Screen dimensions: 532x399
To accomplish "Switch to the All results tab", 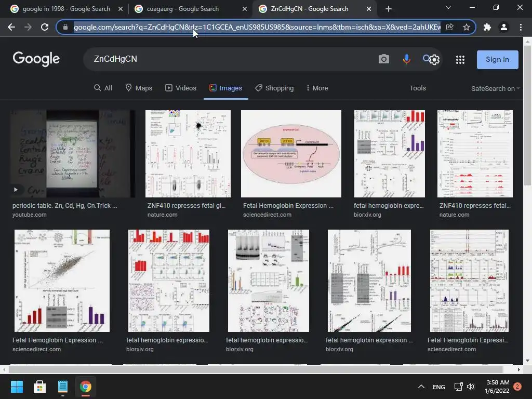I will tap(103, 88).
